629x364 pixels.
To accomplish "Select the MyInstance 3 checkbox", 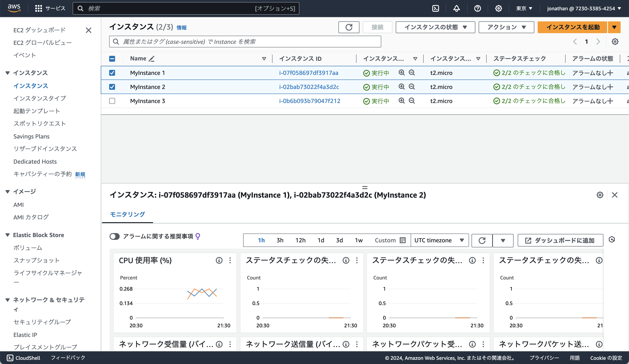I will coord(112,101).
